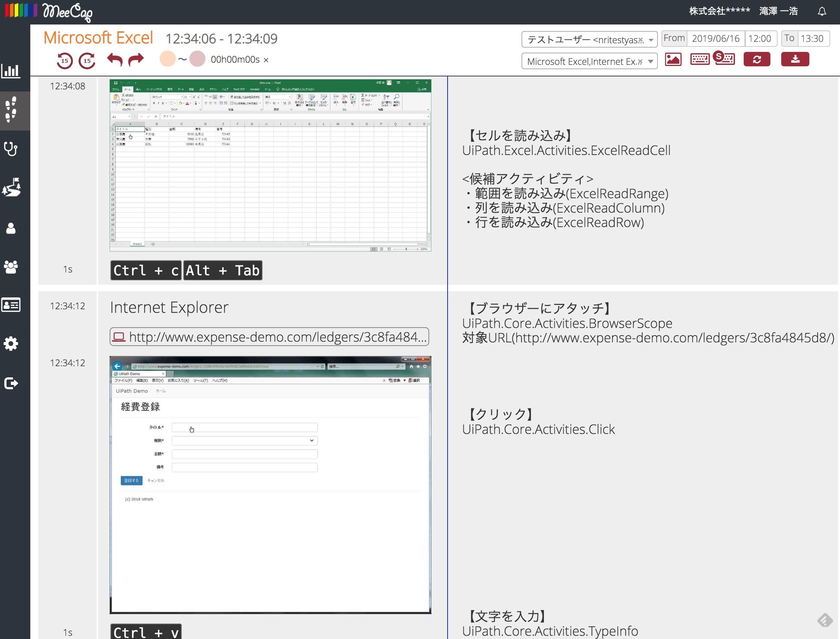Open single user sidebar icon
Image resolution: width=840 pixels, height=639 pixels.
pos(11,228)
